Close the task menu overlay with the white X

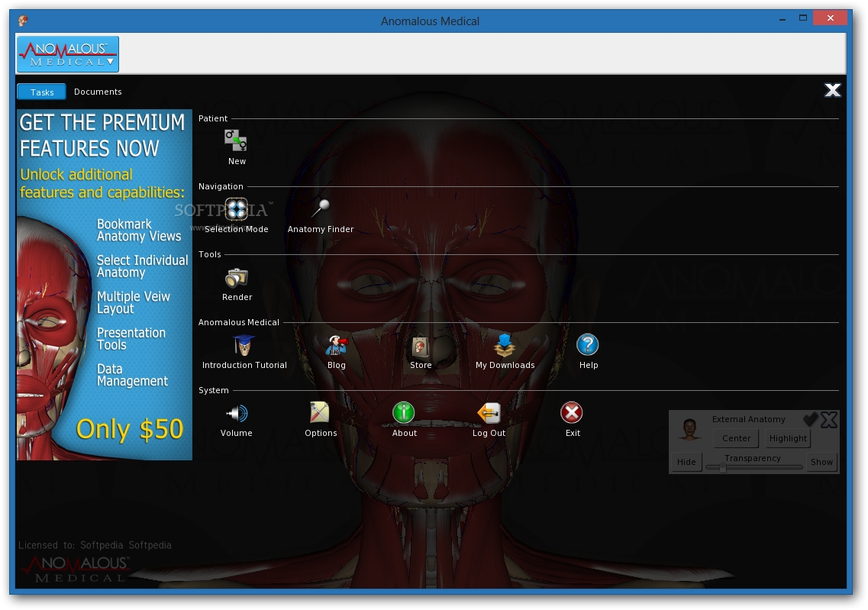[832, 90]
